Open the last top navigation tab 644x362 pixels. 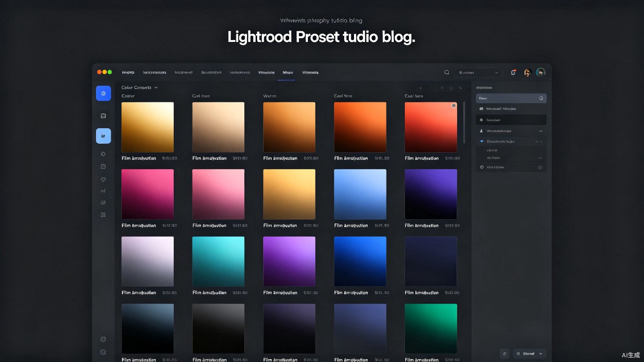310,73
